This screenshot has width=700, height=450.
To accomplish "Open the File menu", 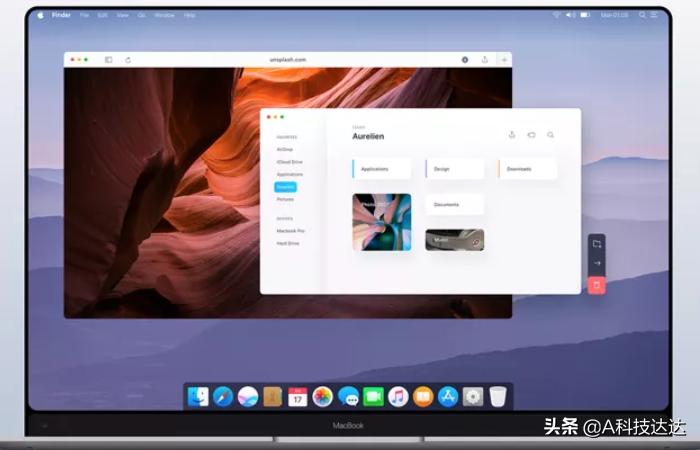I will (x=84, y=15).
